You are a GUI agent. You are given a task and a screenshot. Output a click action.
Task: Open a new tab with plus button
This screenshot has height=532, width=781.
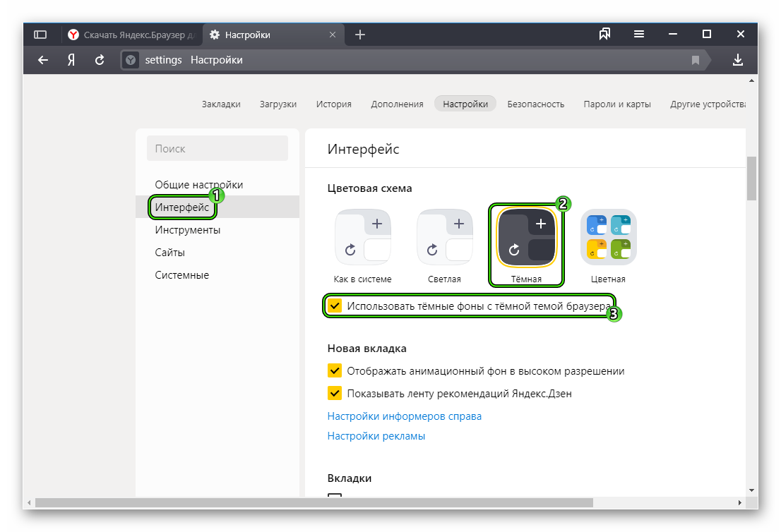coord(360,35)
